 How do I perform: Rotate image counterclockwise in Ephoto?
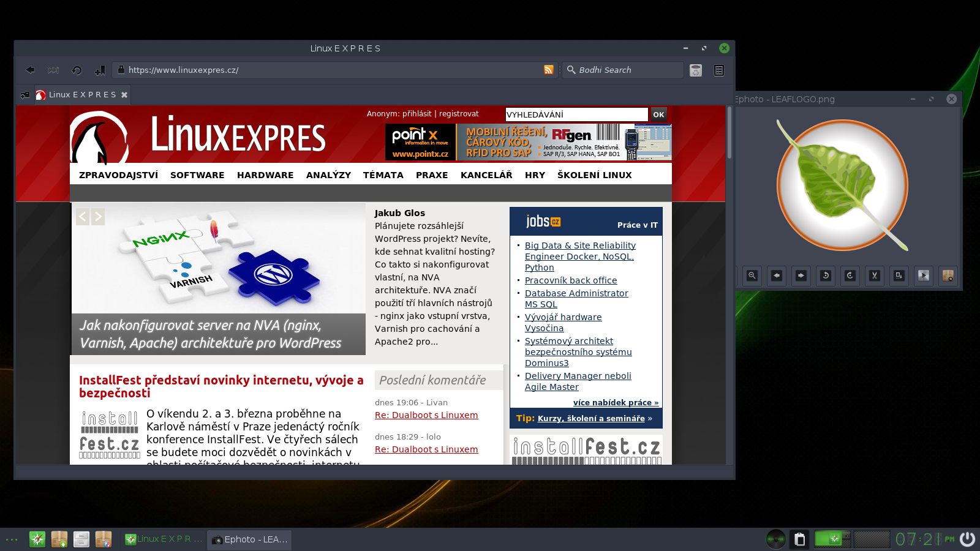(826, 275)
